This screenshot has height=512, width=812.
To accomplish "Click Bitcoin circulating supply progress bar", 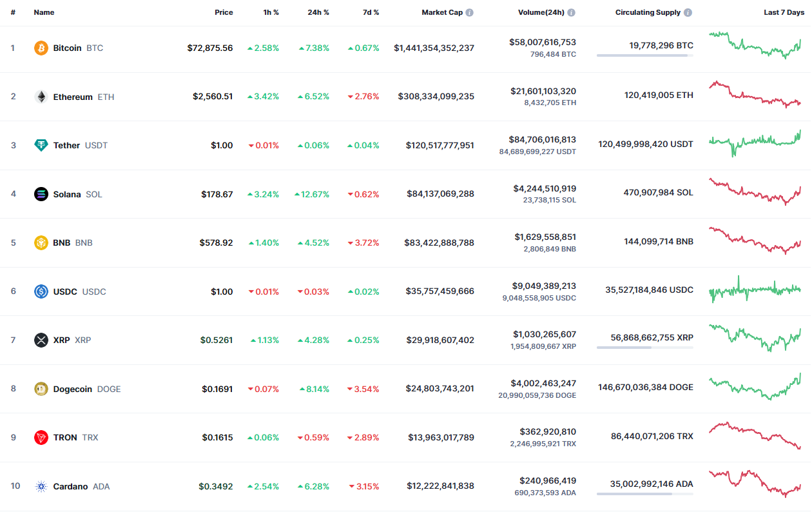I will (x=645, y=55).
